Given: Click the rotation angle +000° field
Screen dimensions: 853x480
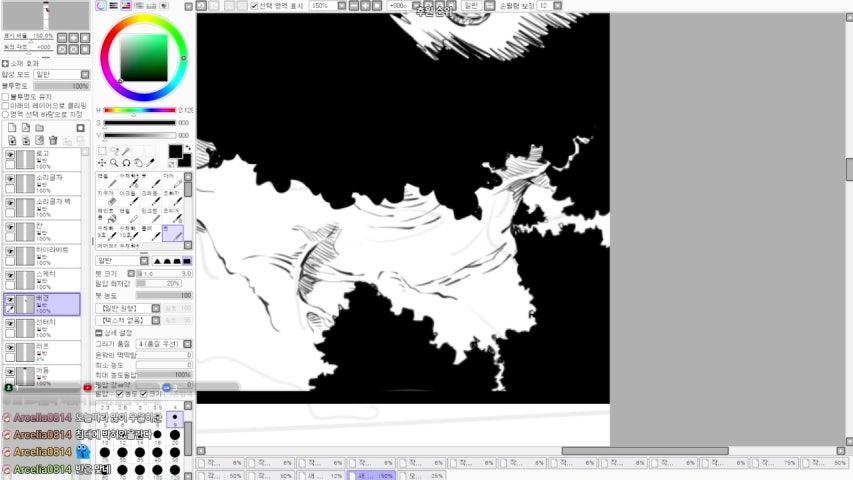Looking at the screenshot, I should pos(398,5).
